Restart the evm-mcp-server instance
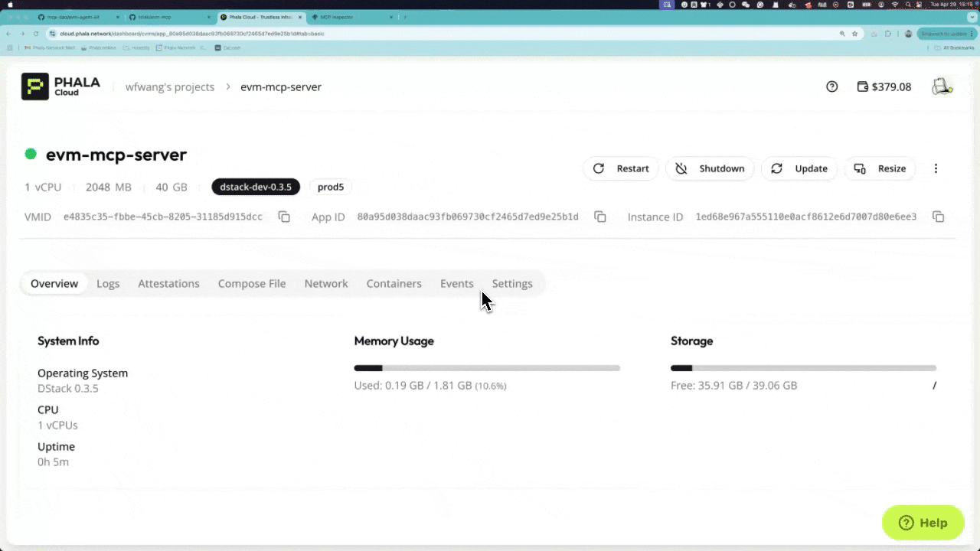This screenshot has height=551, width=980. [621, 168]
